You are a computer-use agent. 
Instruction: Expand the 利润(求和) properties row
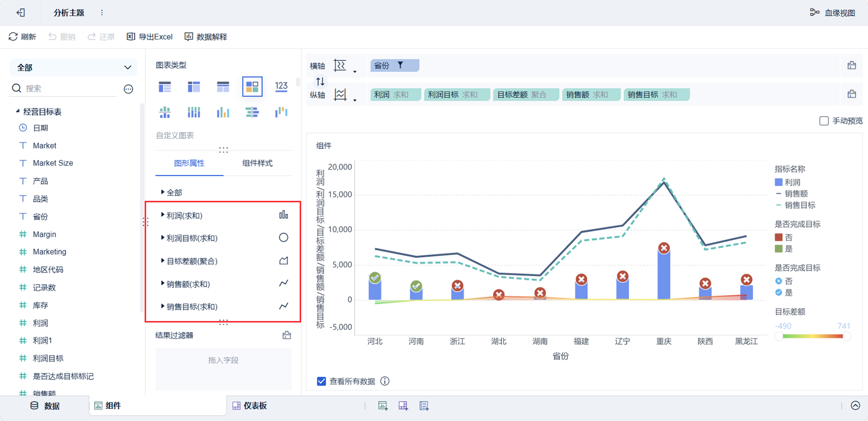coord(163,215)
